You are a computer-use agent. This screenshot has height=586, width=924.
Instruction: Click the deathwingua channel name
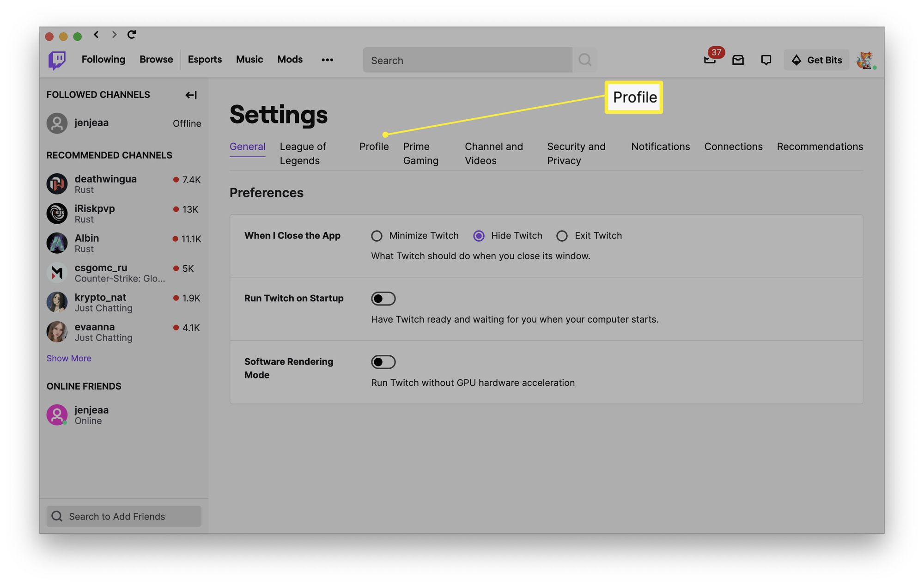coord(106,179)
